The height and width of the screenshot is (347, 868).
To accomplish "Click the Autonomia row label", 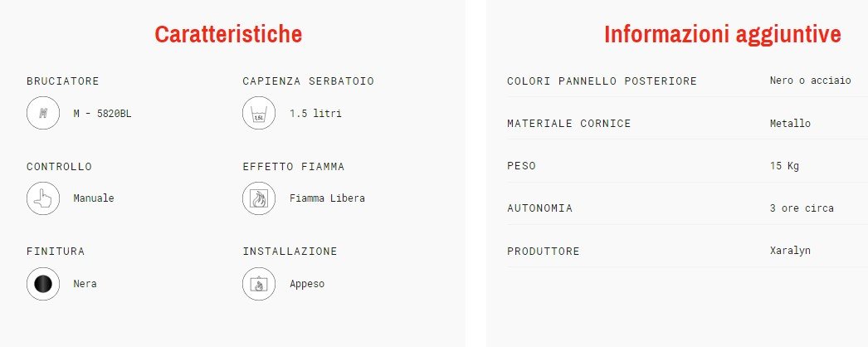I will point(539,208).
